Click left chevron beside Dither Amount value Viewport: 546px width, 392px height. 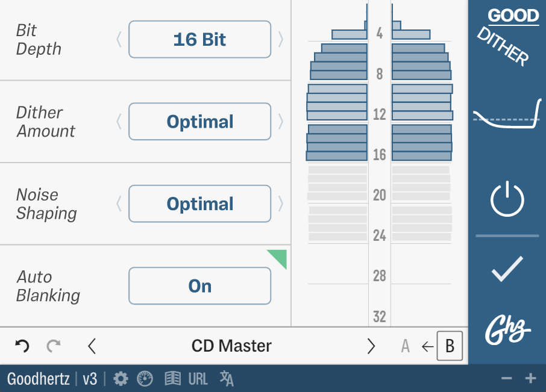[119, 122]
